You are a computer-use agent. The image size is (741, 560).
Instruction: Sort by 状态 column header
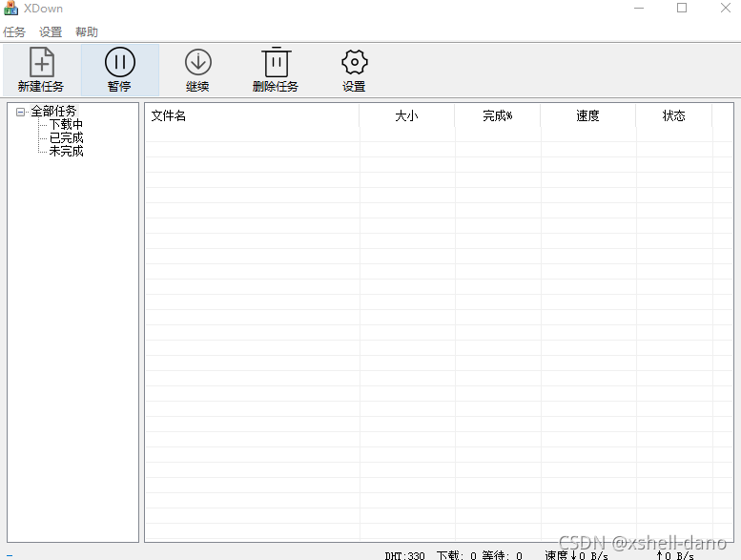(674, 115)
